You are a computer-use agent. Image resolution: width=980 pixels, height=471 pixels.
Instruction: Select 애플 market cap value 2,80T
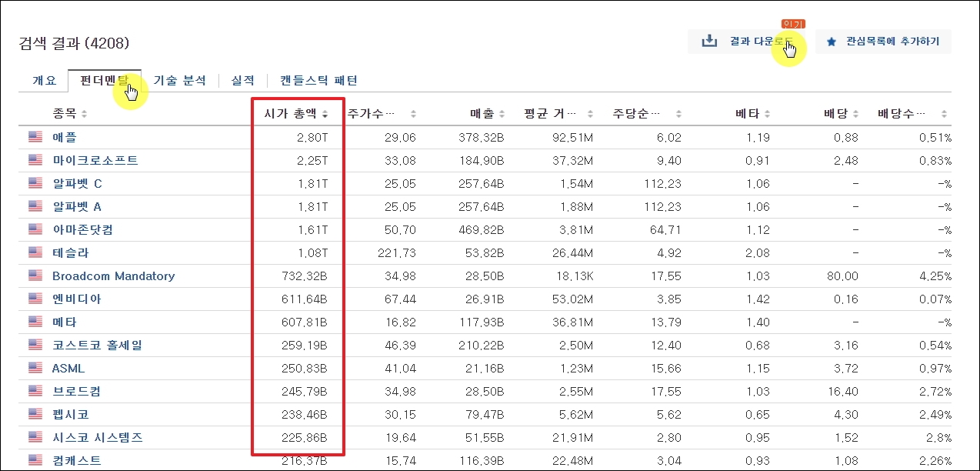312,137
